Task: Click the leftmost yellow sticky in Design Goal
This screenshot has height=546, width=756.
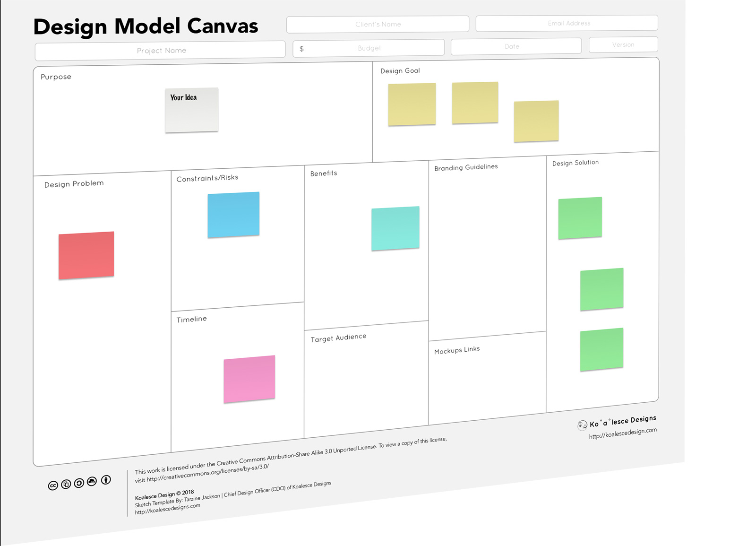Action: tap(412, 104)
